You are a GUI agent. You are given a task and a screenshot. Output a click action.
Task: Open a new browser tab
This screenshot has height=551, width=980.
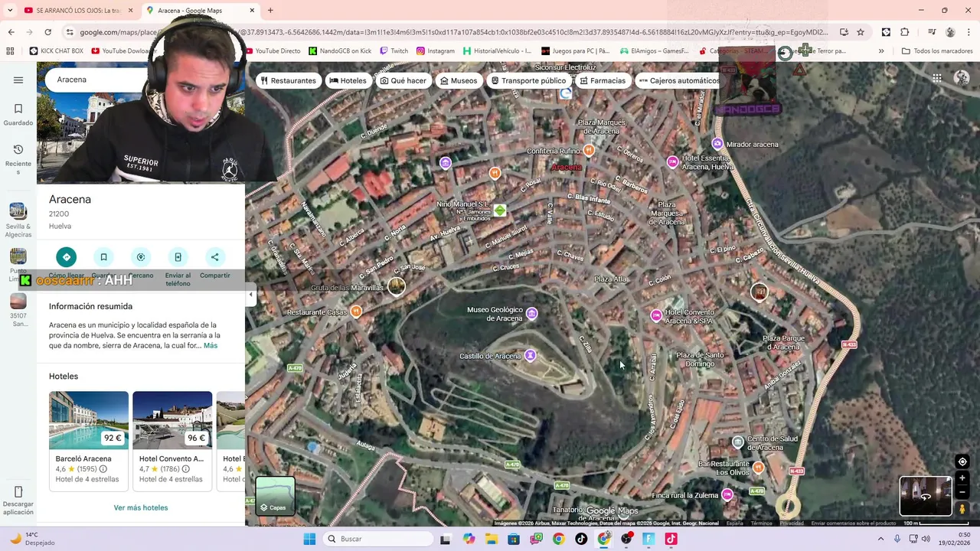(x=270, y=10)
